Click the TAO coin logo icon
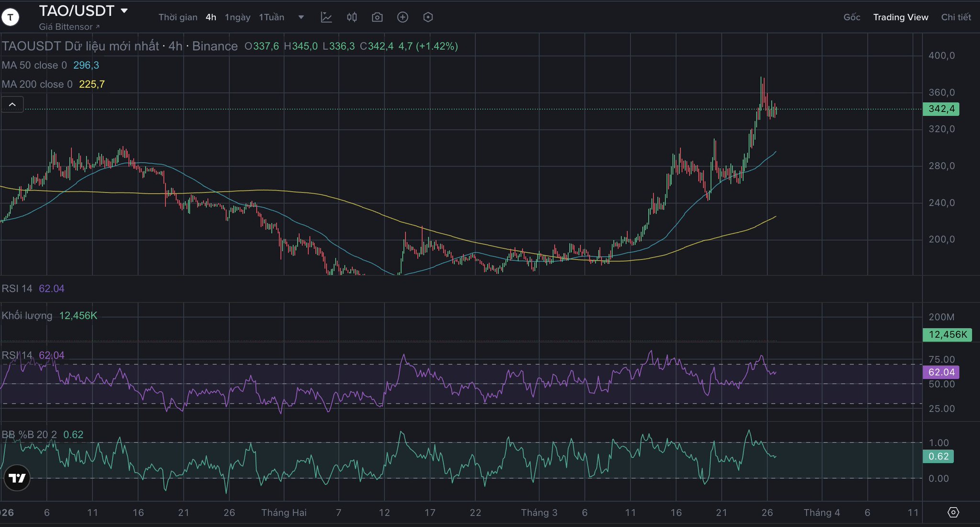Image resolution: width=980 pixels, height=527 pixels. click(11, 17)
